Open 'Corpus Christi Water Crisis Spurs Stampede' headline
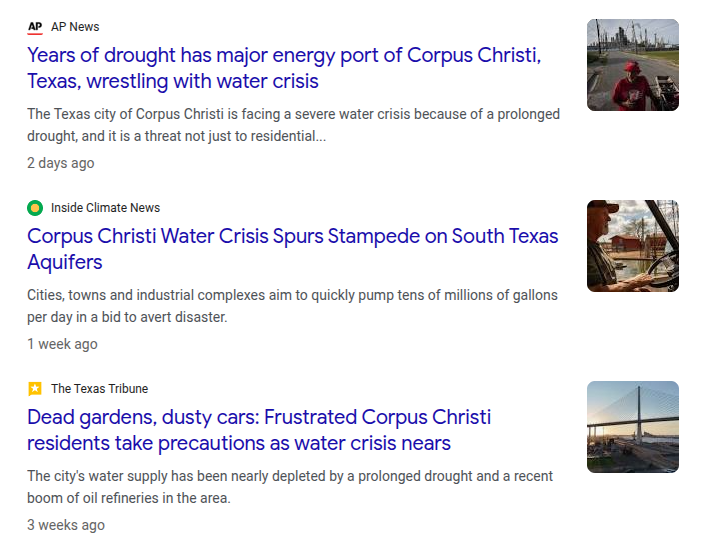Viewport: 703px width, 543px height. coord(292,237)
